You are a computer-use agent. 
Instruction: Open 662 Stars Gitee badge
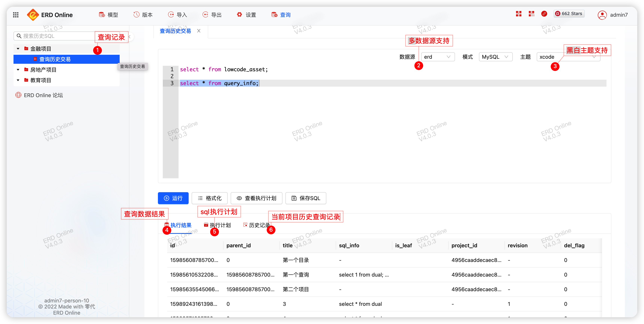click(x=569, y=14)
